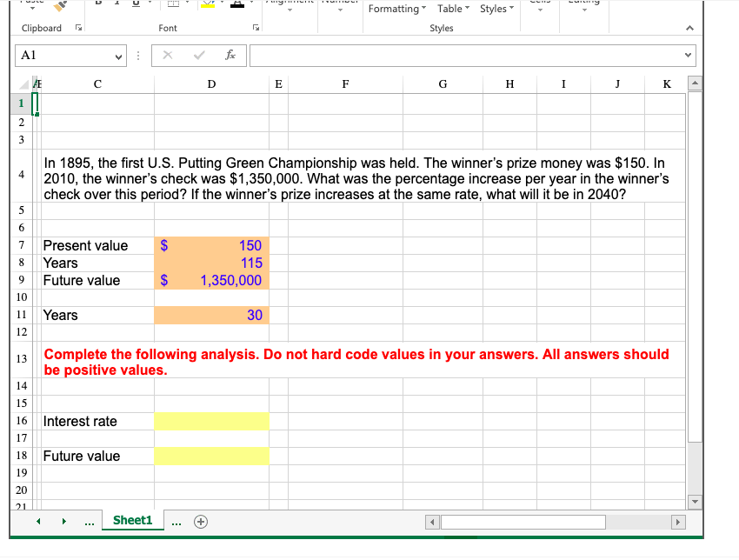Select column G header

point(443,84)
